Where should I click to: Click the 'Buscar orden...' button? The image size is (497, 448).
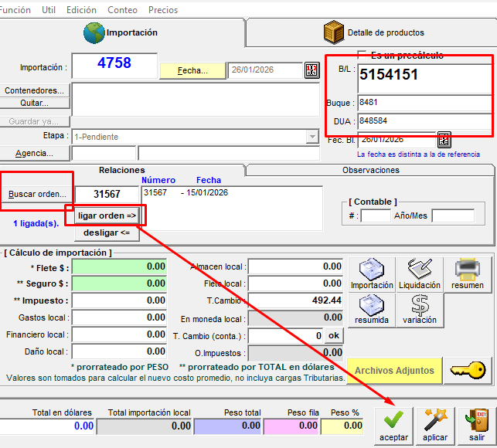click(37, 194)
